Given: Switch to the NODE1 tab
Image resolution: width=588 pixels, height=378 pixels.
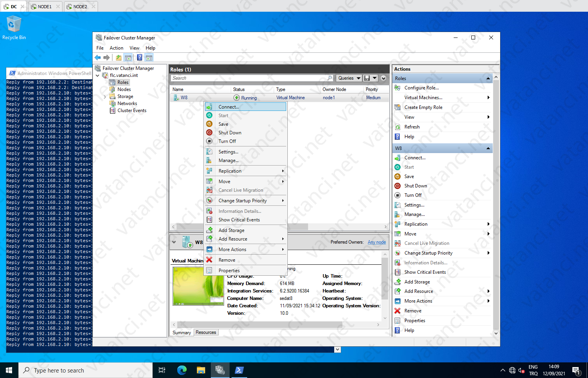Looking at the screenshot, I should point(45,7).
